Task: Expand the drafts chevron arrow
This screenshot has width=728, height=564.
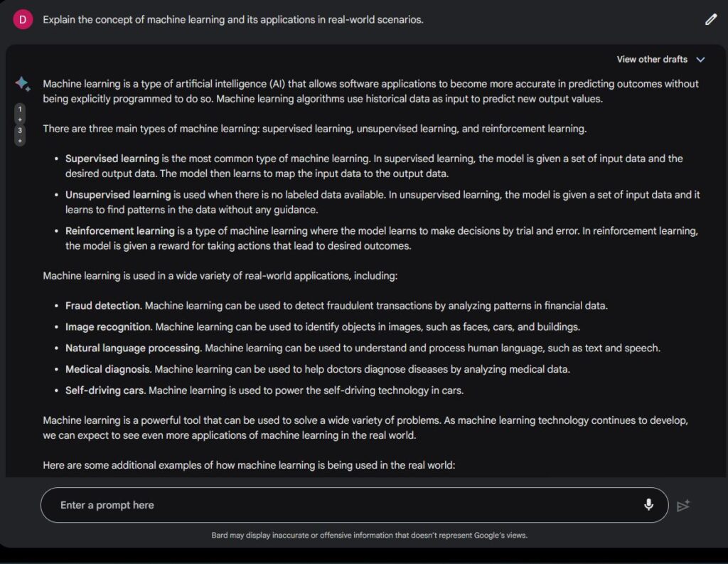Action: 700,60
